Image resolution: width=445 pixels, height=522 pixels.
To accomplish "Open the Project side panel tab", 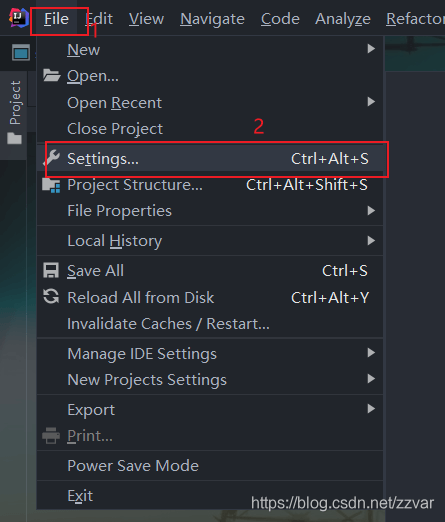I will [15, 112].
